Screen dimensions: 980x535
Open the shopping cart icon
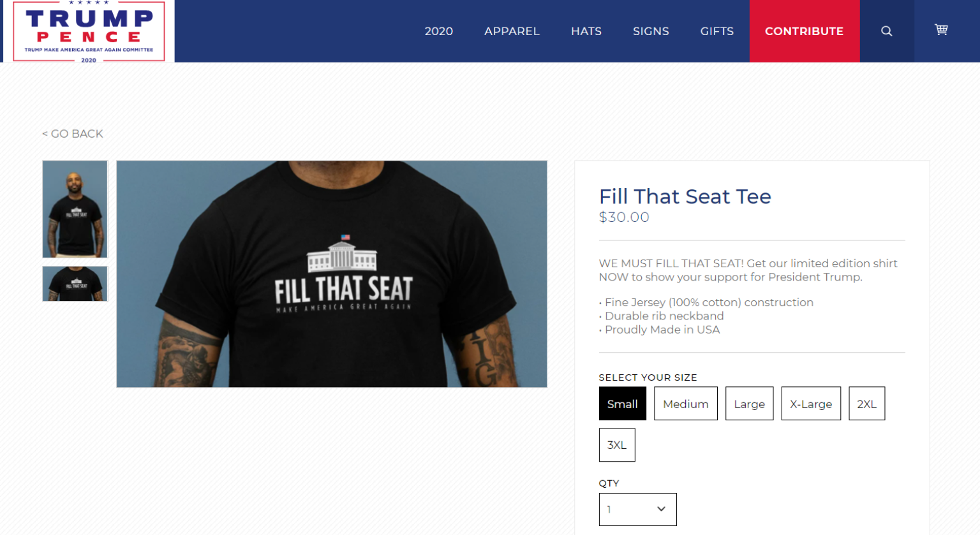coord(941,29)
